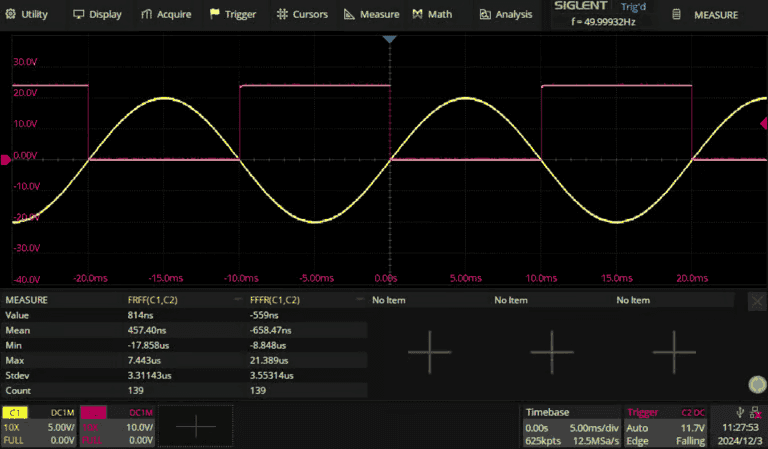Click the Analysis chart icon
This screenshot has width=768, height=449.
(x=485, y=14)
